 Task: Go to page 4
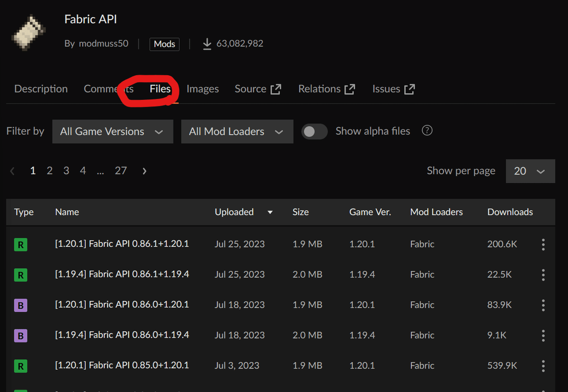tap(83, 171)
